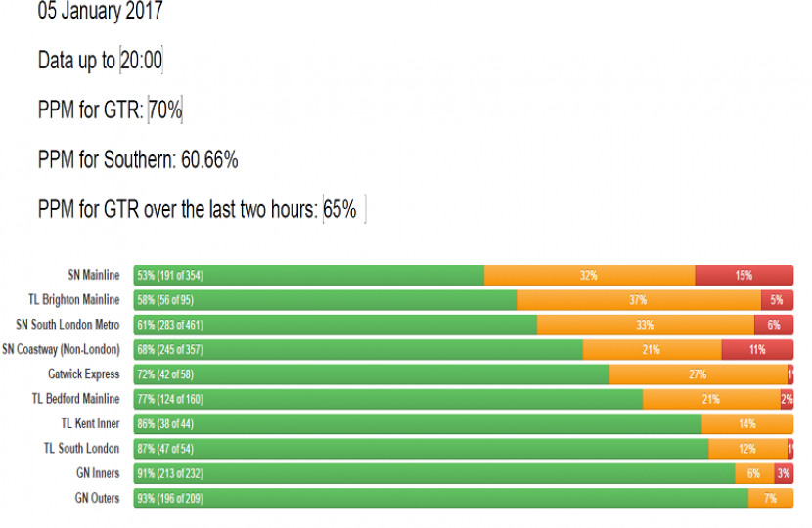
Task: Click the SN Mainline row label
Action: 95,276
